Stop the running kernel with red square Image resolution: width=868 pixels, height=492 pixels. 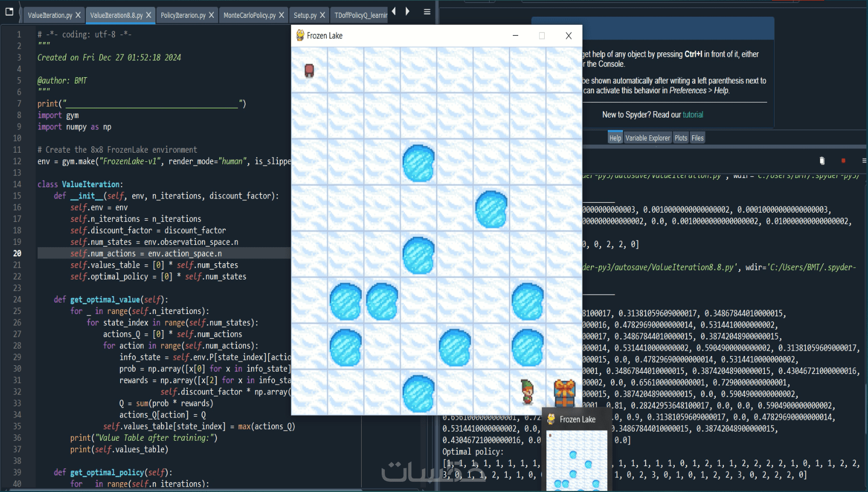tap(843, 161)
